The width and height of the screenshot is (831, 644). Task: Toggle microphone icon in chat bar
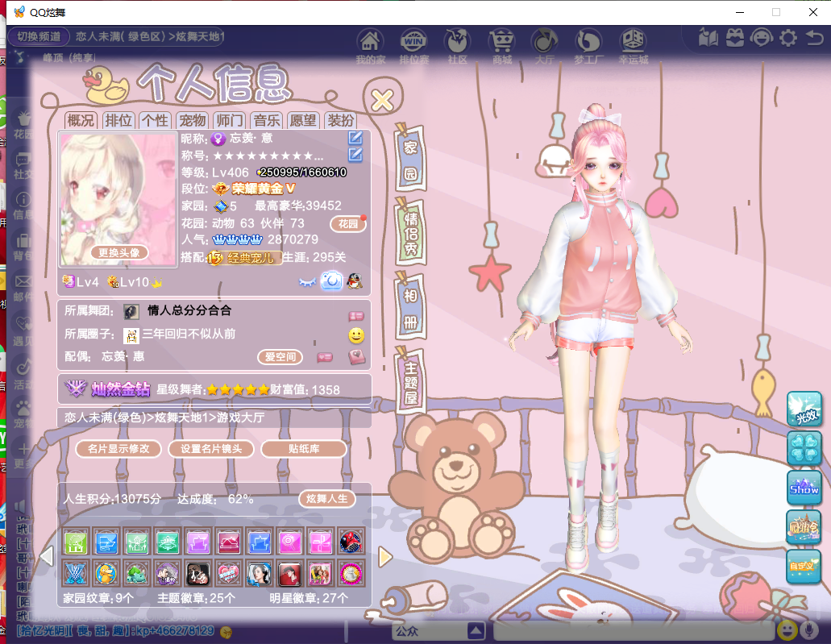(x=808, y=630)
